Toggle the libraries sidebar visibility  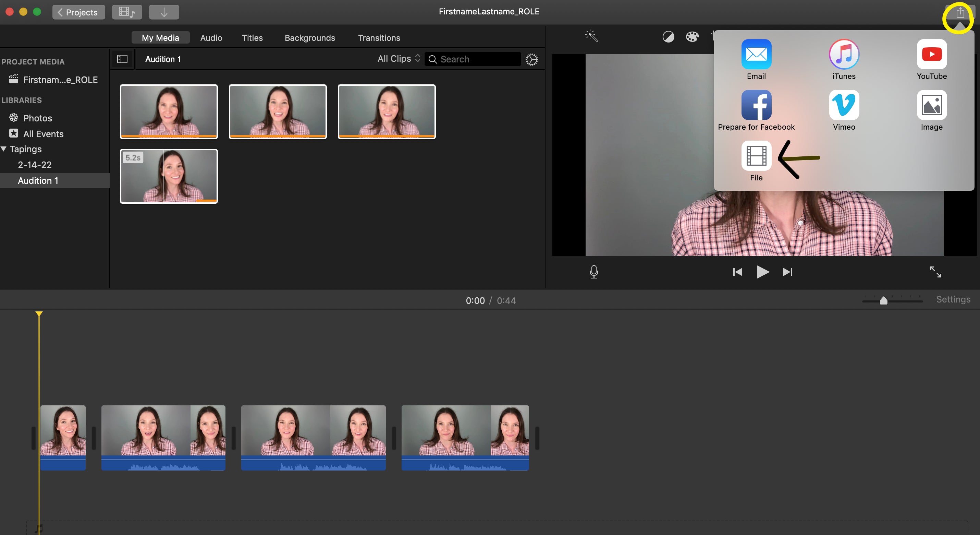tap(122, 59)
